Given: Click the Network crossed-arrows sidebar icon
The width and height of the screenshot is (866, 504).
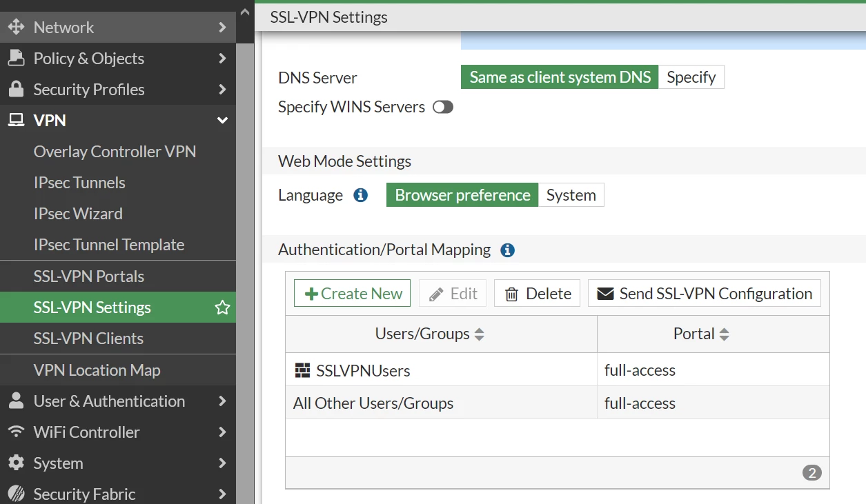Looking at the screenshot, I should click(x=16, y=28).
